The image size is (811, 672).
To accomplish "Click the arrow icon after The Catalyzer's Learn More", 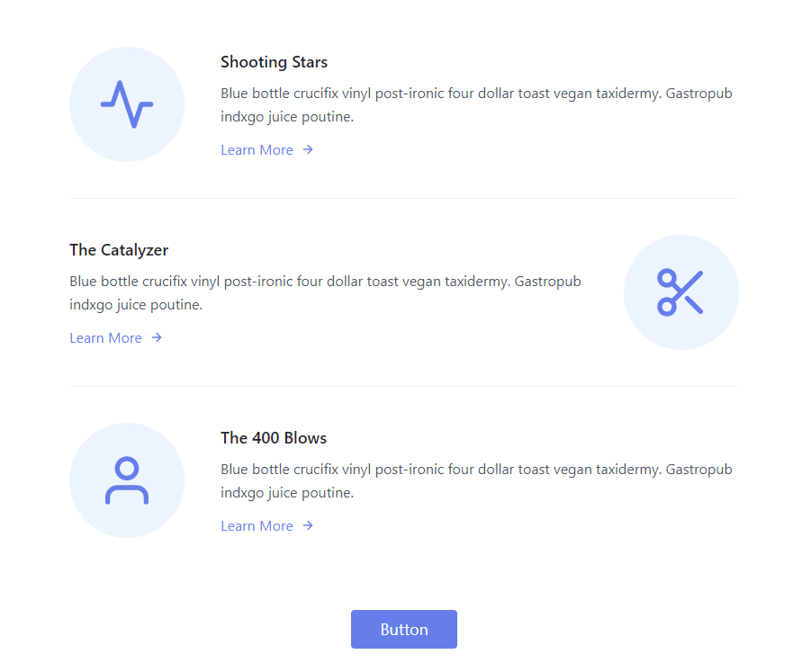I will [x=157, y=338].
